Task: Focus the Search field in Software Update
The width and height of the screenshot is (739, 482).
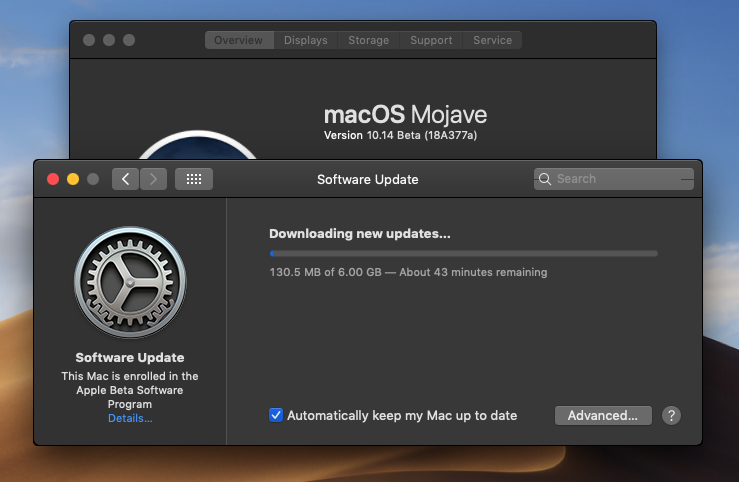Action: pyautogui.click(x=614, y=179)
